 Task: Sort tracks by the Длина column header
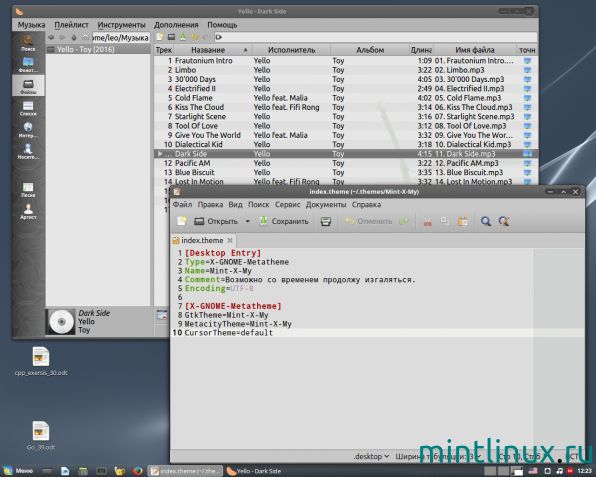coord(421,50)
